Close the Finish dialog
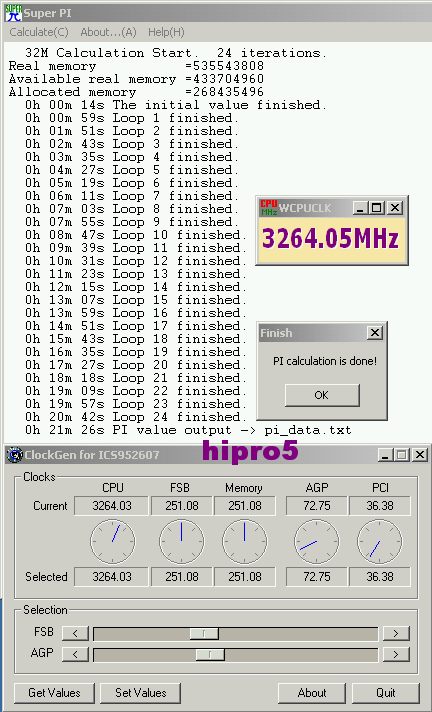Screen dimensions: 432x712 pos(375,333)
